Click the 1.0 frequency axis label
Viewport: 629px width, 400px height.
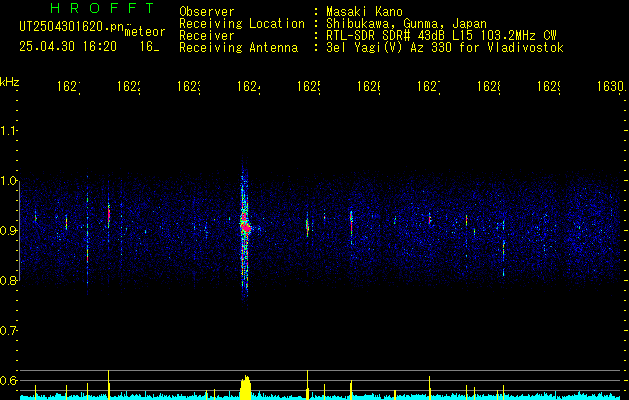coord(8,181)
